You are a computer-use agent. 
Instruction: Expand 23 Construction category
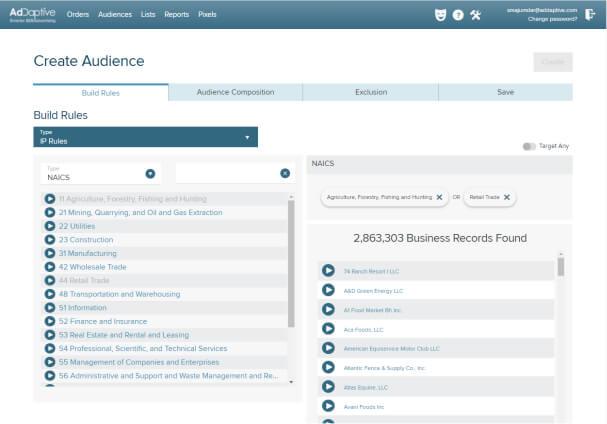(50, 240)
